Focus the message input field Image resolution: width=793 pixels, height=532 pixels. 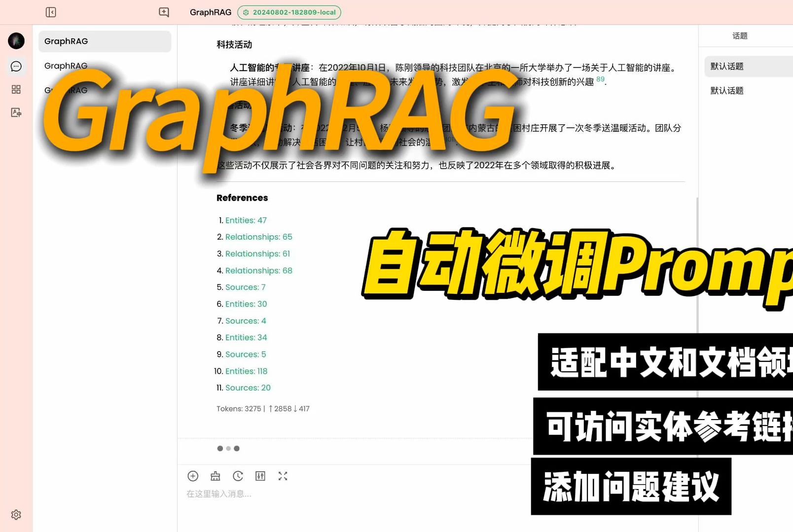click(x=355, y=494)
